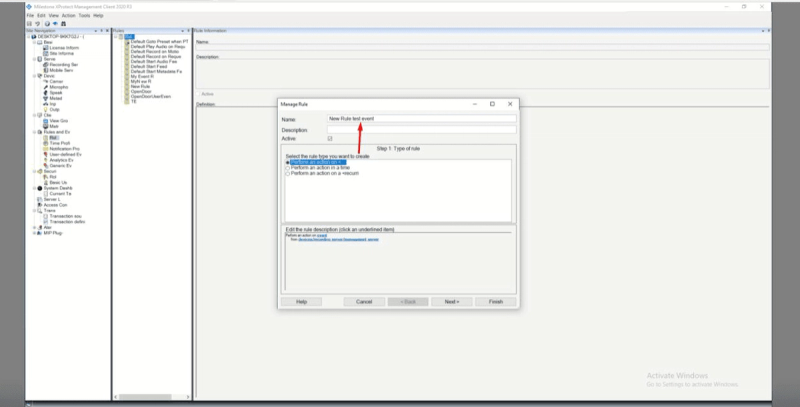Collapse the Servers tree node
The image size is (800, 407).
[35, 59]
